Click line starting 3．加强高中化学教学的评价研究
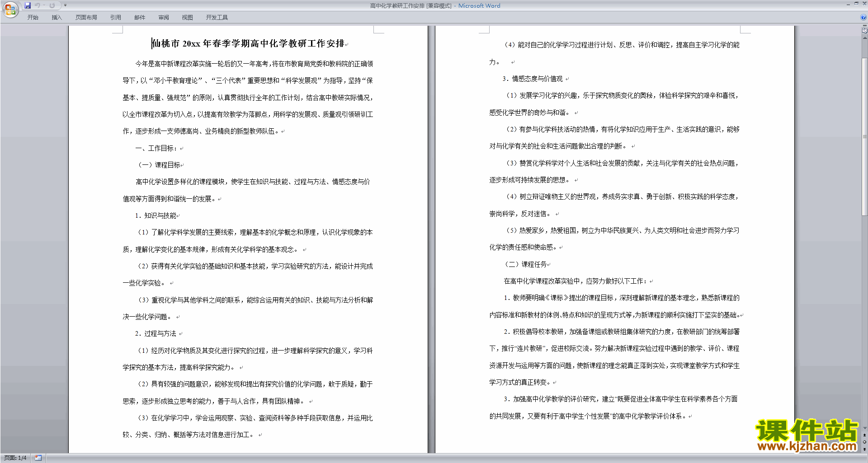Image resolution: width=868 pixels, height=463 pixels. point(621,399)
